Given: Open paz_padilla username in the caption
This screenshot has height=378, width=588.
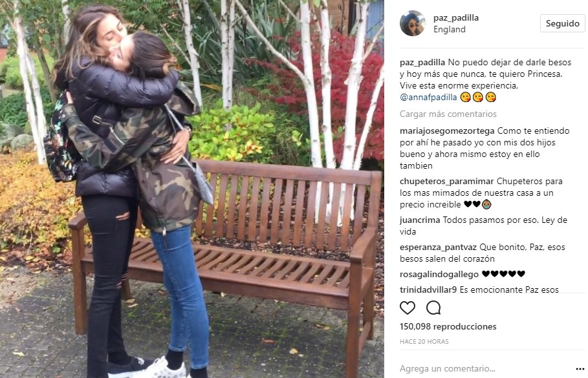Looking at the screenshot, I should (422, 63).
